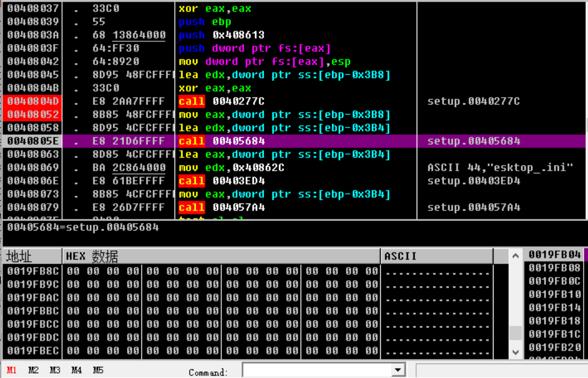The image size is (588, 378).
Task: Select mov eax [ebp-0x3B4] at 00408073
Action: click(285, 195)
